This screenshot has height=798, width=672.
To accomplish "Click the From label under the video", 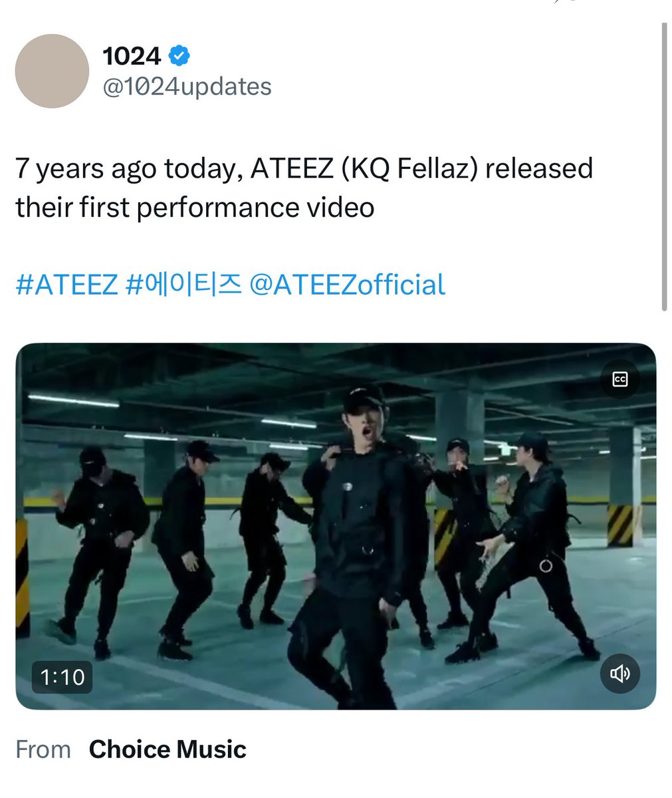I will coord(43,749).
